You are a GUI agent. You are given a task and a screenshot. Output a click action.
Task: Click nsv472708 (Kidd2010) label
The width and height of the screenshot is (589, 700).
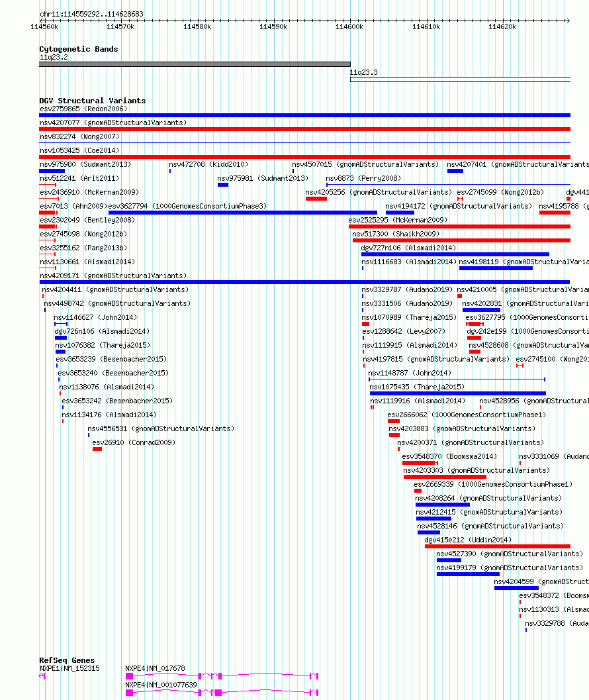click(x=208, y=164)
